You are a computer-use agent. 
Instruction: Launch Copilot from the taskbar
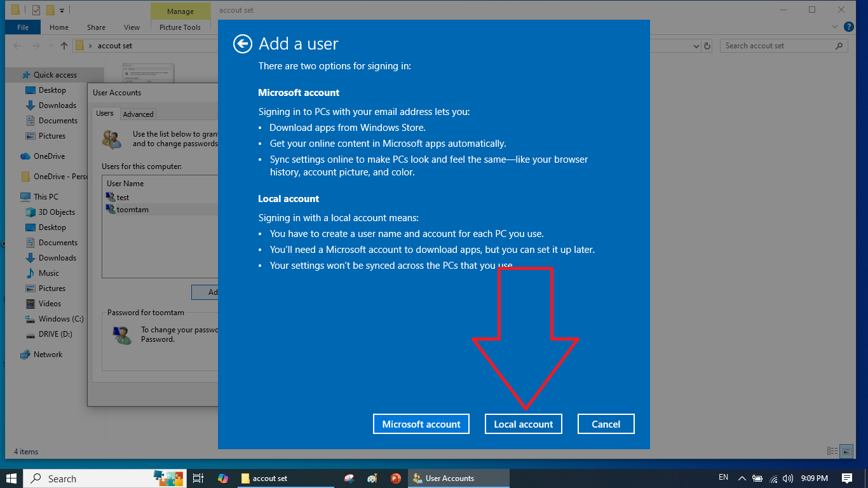(222, 478)
